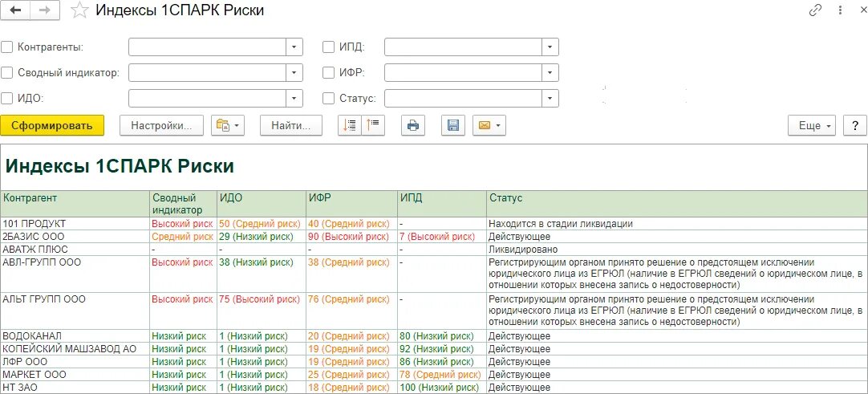Enable the Сводный индикатор filter checkbox

pos(6,72)
